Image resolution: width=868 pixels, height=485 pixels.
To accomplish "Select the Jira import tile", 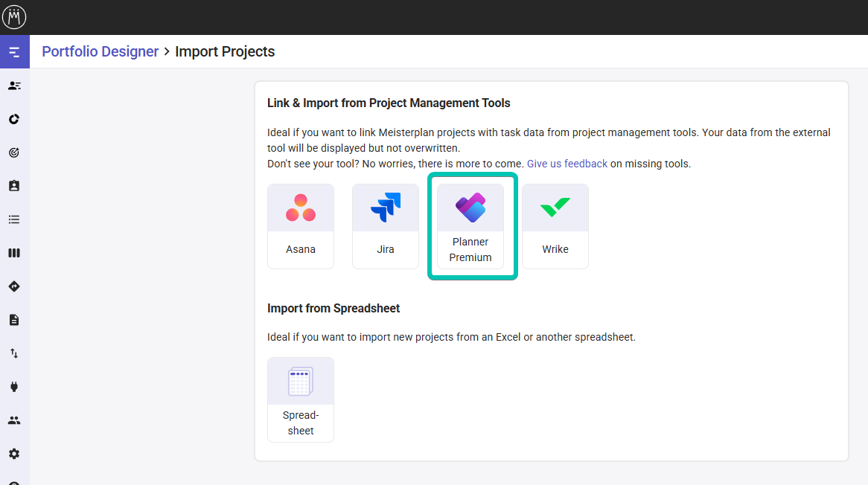I will 385,225.
